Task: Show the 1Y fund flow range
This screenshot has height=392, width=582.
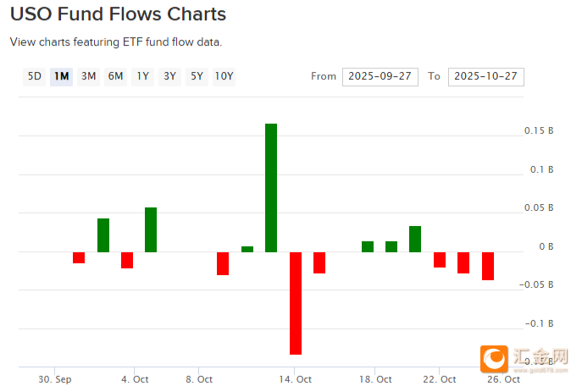Action: tap(142, 76)
